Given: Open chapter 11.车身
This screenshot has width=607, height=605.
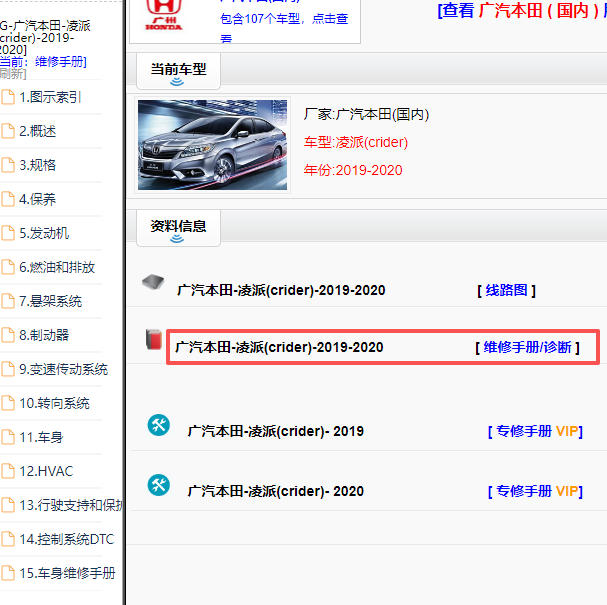Looking at the screenshot, I should click(41, 437).
